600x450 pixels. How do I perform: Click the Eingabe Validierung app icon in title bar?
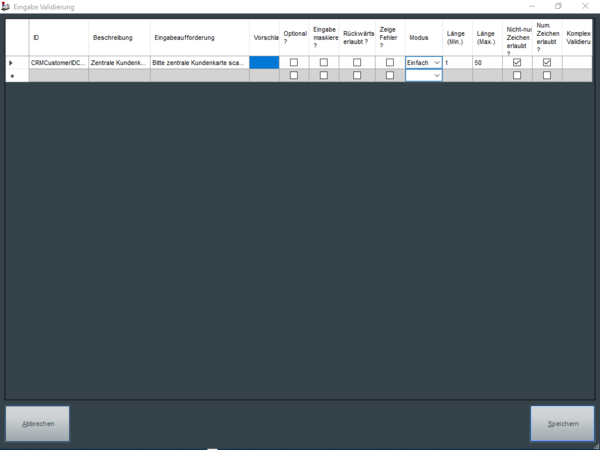pos(6,6)
